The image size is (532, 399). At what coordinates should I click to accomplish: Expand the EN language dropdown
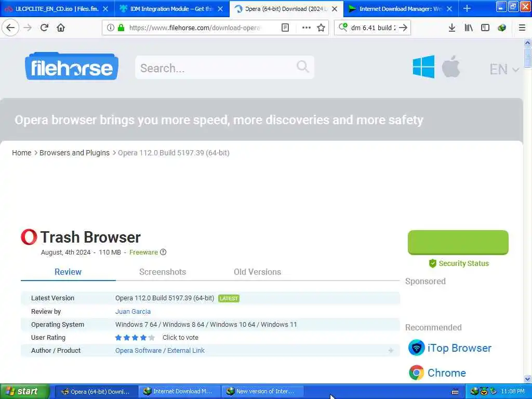click(x=504, y=69)
